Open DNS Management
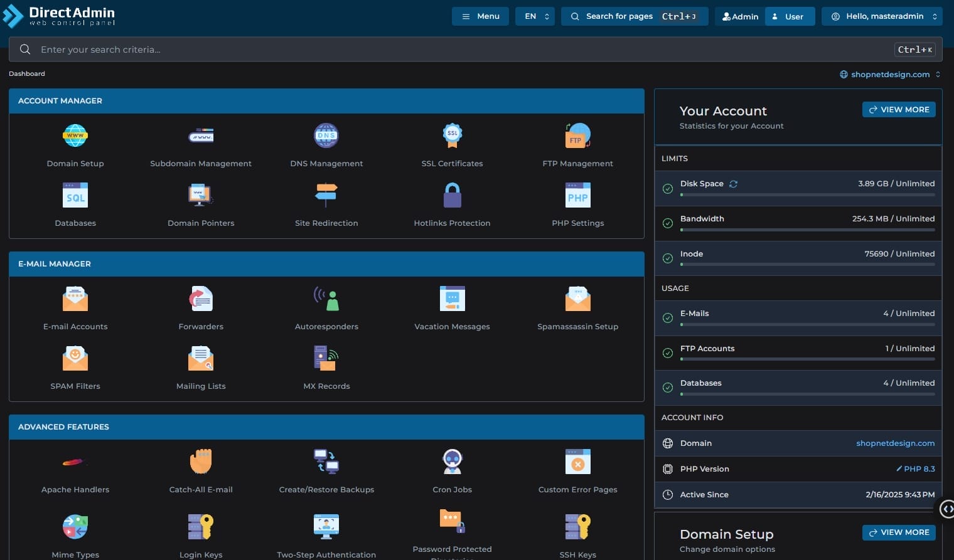The image size is (954, 560). (326, 136)
